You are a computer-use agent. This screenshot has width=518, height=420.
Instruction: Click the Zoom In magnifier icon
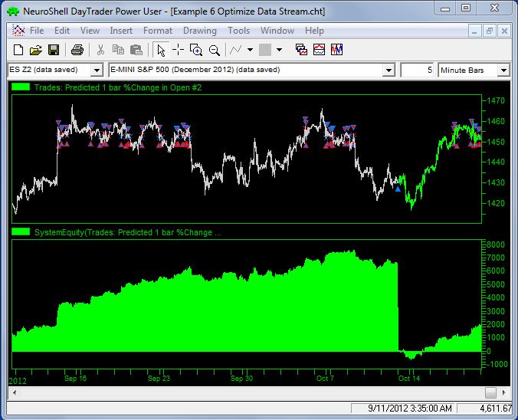[x=196, y=50]
